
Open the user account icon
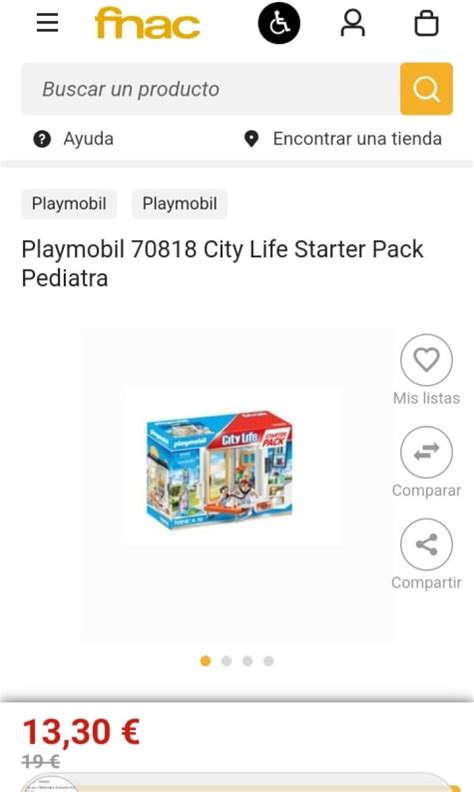[x=353, y=23]
